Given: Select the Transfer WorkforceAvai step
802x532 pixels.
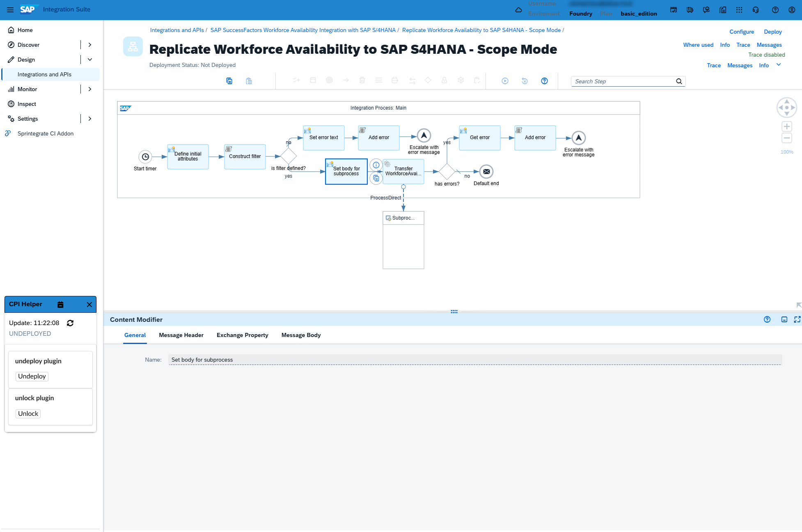Looking at the screenshot, I should (x=403, y=172).
